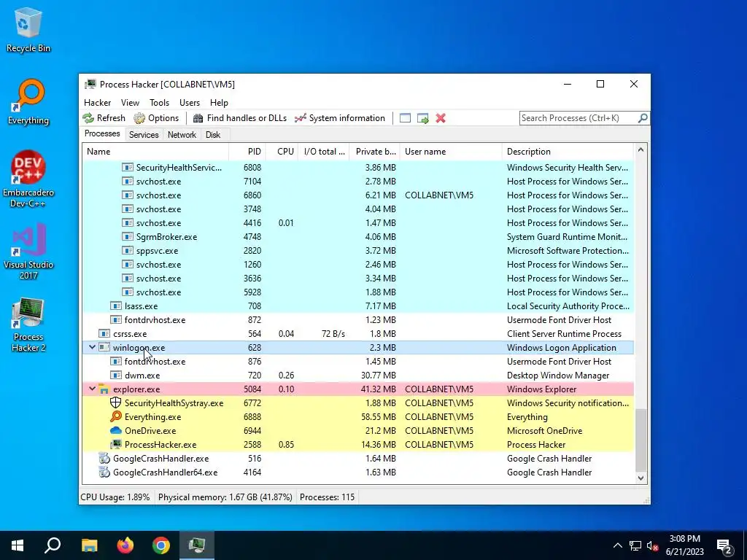The height and width of the screenshot is (560, 747).
Task: Click the find window toolbar icon
Action: 405,118
